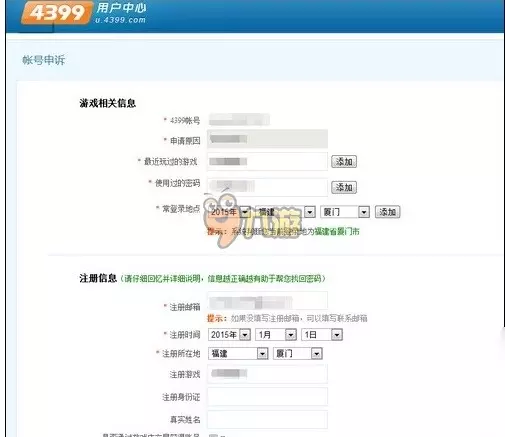Screen dimensions: 505x437
Task: Click the 注册游戏 input field
Action: (x=267, y=374)
